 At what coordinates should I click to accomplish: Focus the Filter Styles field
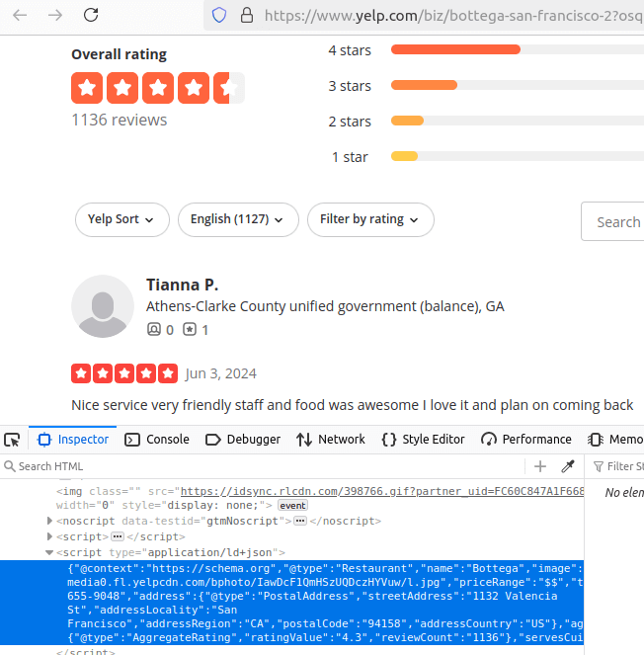618,466
